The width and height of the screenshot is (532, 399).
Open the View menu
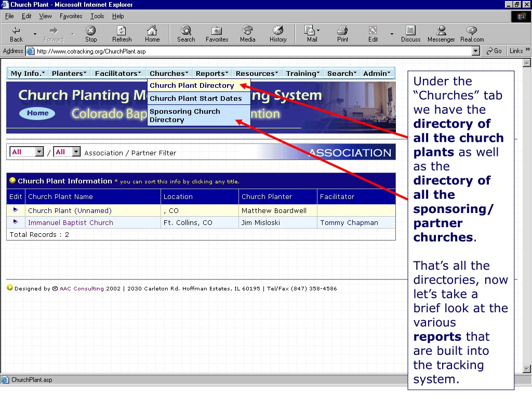pos(46,16)
